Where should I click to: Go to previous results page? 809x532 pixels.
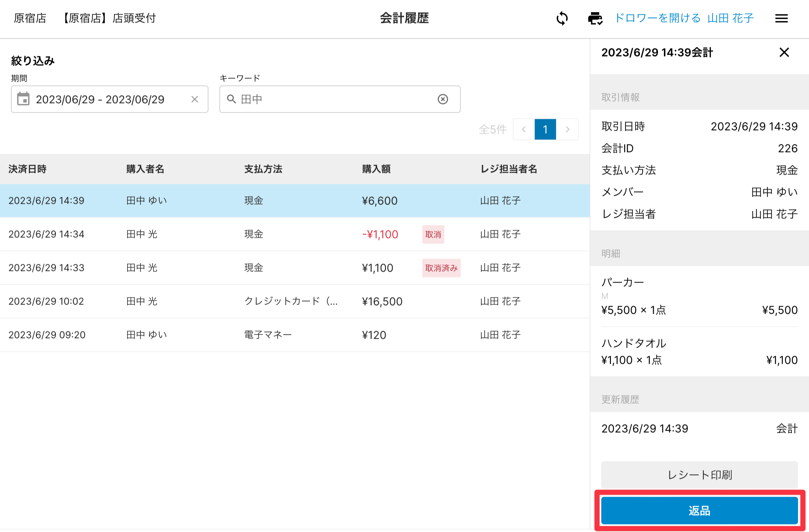(x=523, y=129)
